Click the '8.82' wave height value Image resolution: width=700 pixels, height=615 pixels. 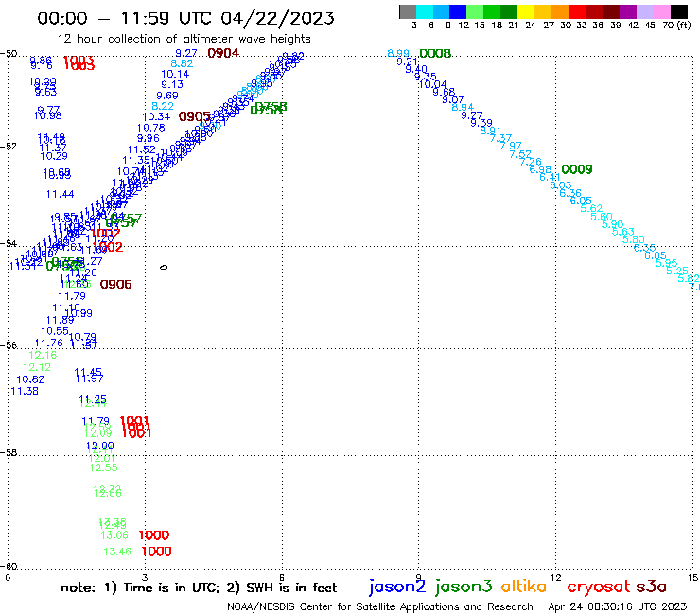tap(182, 63)
